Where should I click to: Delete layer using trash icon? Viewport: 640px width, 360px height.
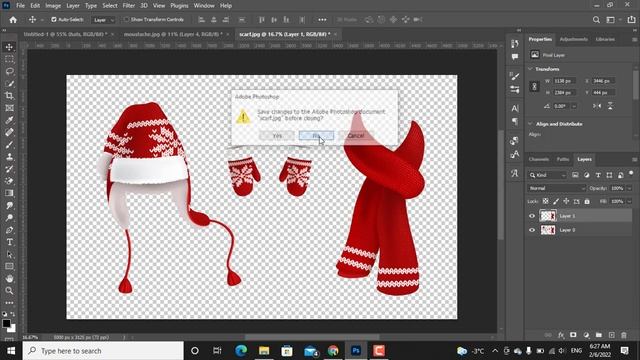point(624,335)
